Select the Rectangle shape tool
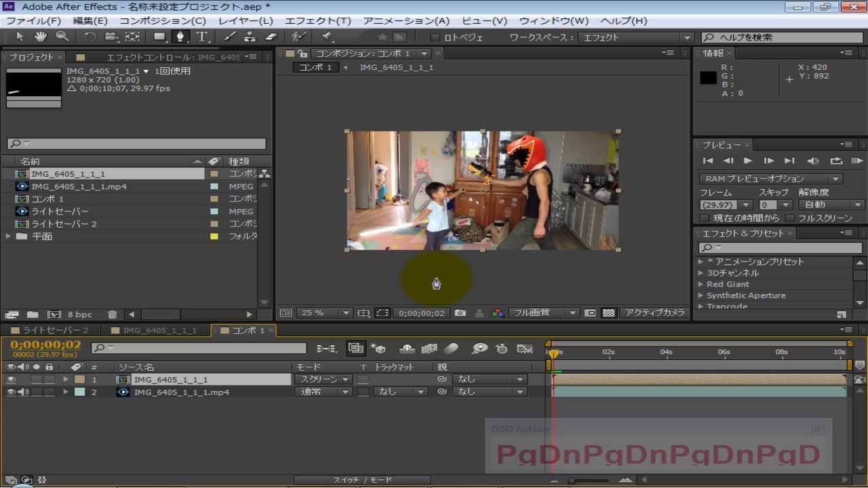Screen dimensions: 868x488 pos(160,37)
